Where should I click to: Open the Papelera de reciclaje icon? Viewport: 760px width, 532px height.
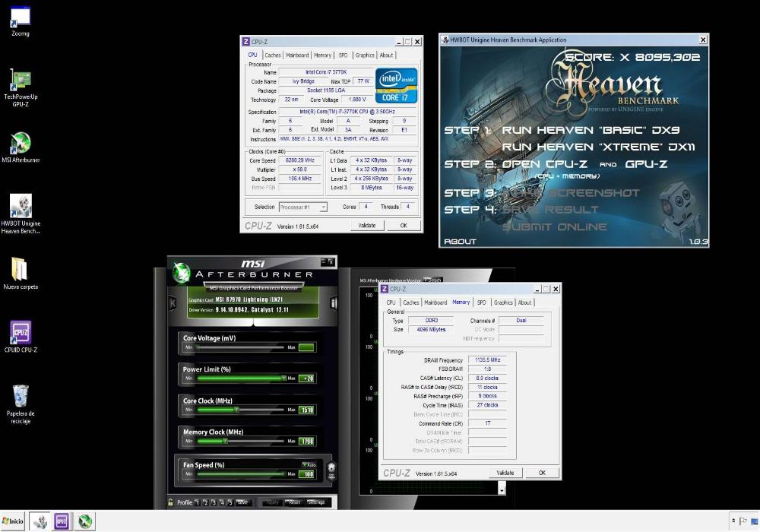tap(21, 404)
